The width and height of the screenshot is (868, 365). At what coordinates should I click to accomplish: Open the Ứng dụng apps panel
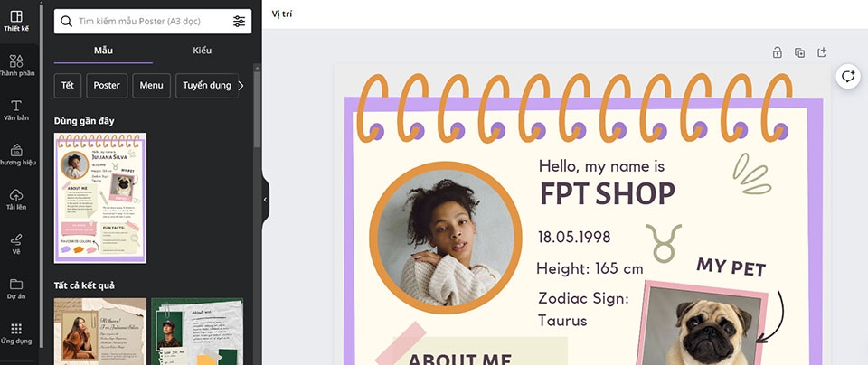tap(16, 333)
